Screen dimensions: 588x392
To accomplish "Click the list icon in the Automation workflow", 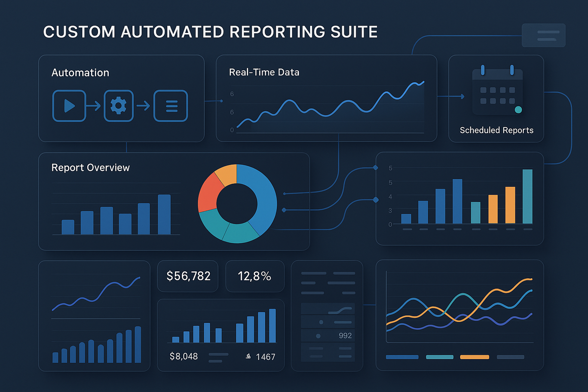I will tap(171, 105).
